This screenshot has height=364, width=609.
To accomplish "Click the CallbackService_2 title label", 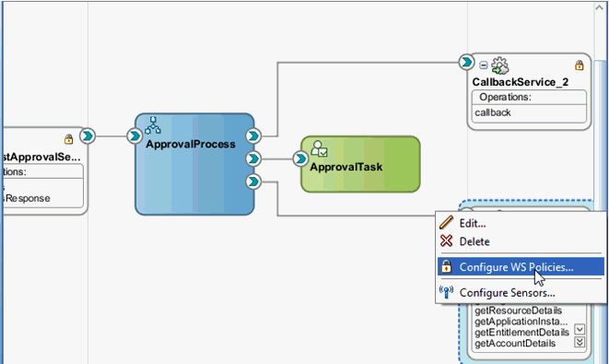I will click(520, 82).
